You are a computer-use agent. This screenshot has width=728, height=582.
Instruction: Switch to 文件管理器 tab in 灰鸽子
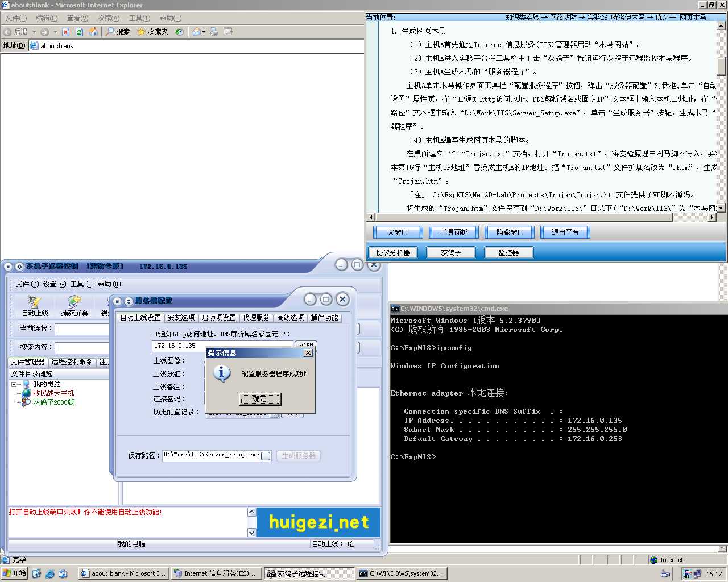click(x=27, y=362)
